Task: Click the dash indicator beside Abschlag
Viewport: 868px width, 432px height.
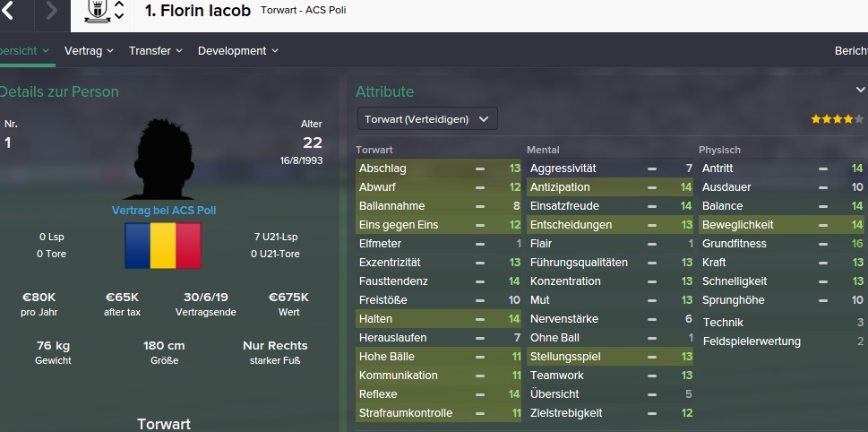Action: [x=480, y=168]
